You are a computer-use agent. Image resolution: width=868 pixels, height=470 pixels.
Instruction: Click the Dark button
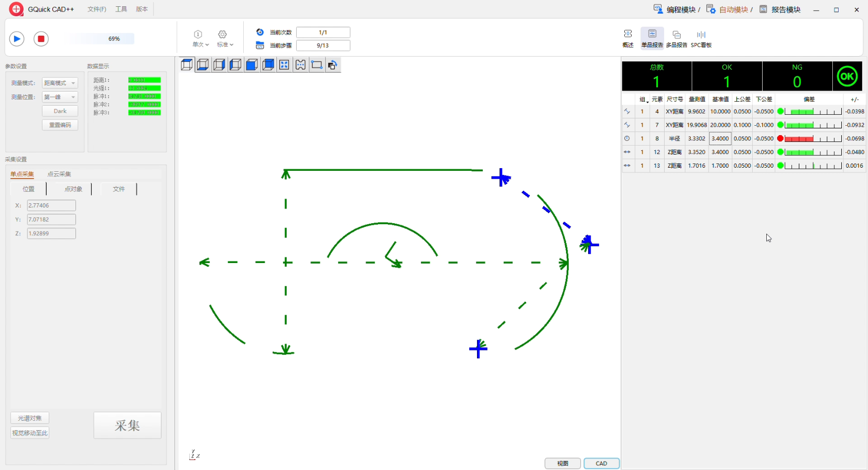coord(60,111)
